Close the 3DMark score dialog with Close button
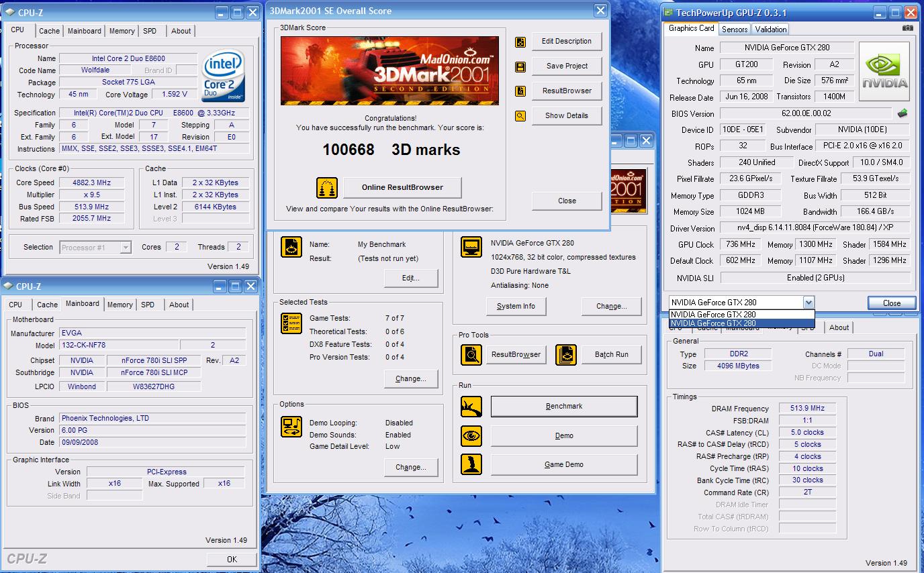 click(x=567, y=201)
